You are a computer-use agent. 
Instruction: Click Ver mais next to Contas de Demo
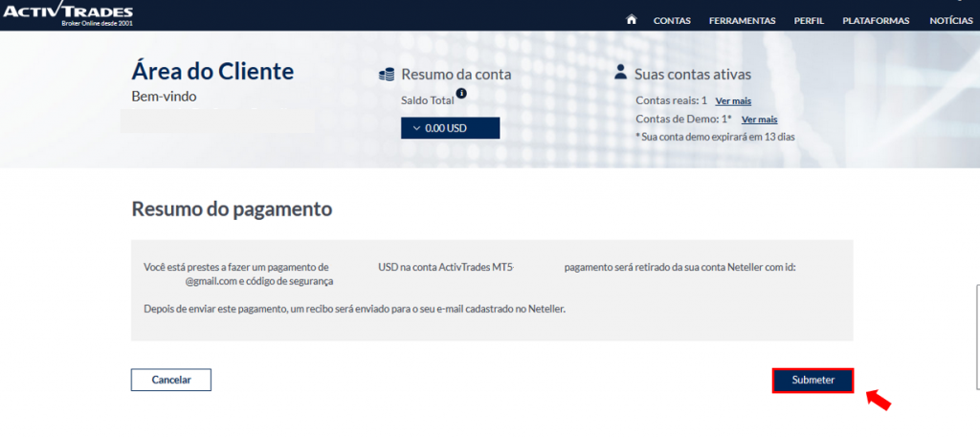[759, 120]
